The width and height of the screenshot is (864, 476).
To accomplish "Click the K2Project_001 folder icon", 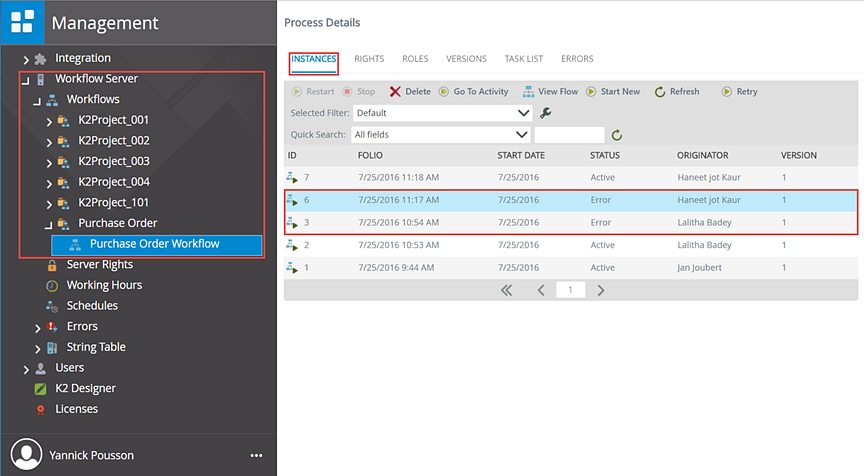I will pyautogui.click(x=63, y=121).
